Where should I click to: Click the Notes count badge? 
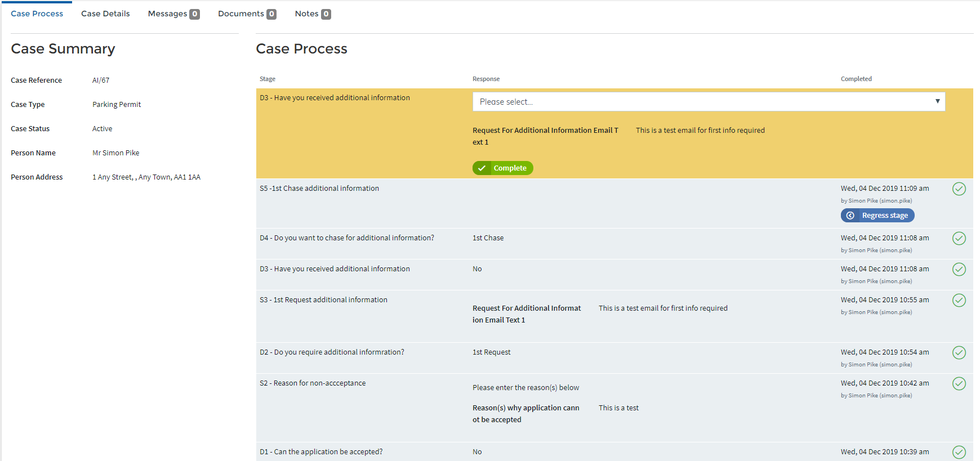coord(326,14)
